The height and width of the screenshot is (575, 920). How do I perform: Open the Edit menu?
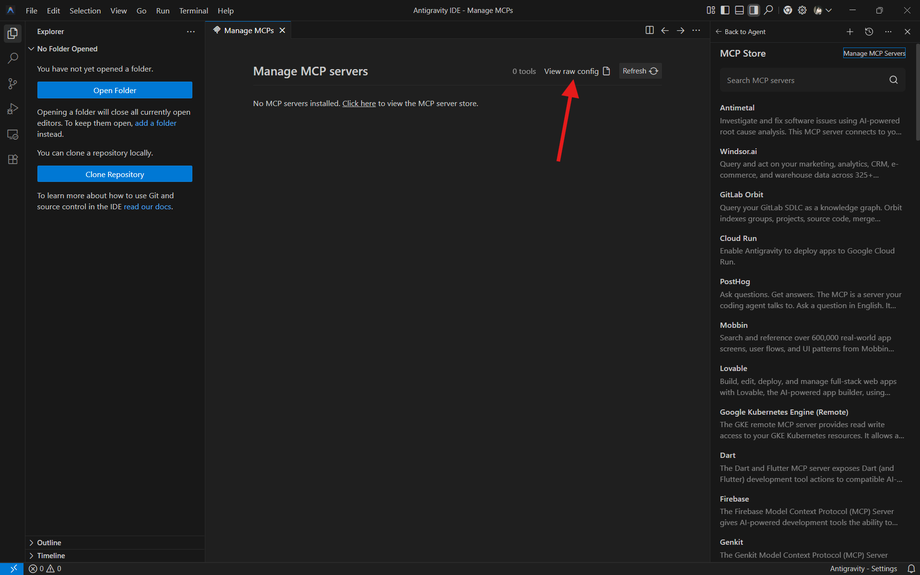coord(53,11)
